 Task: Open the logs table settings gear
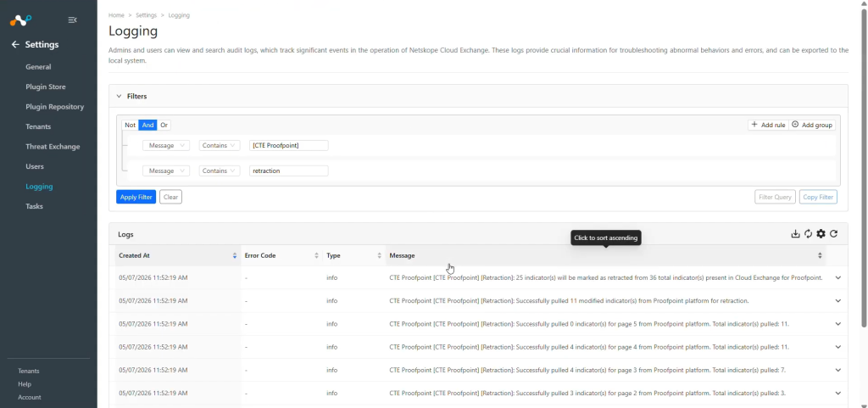point(821,233)
